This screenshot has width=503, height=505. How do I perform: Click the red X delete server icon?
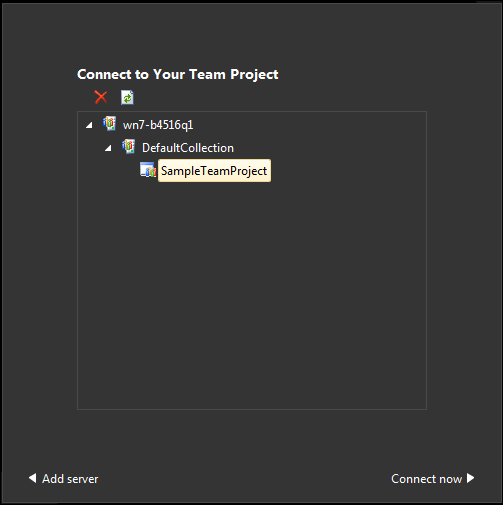[x=101, y=97]
